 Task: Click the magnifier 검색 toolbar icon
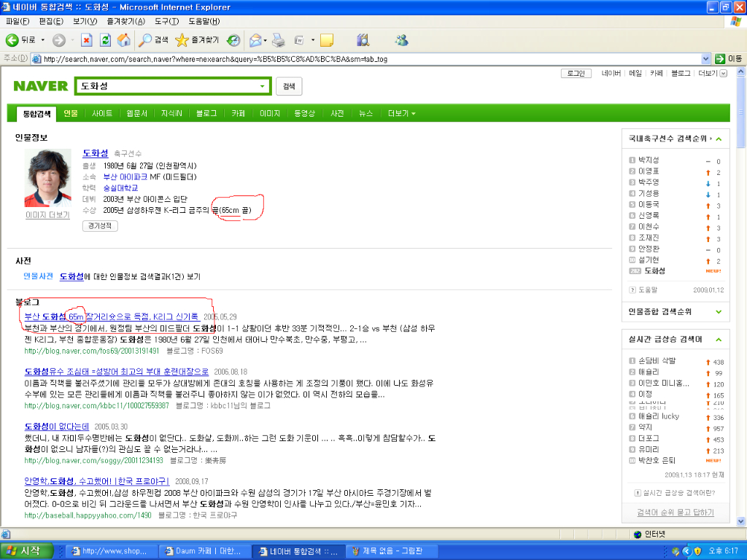point(145,40)
